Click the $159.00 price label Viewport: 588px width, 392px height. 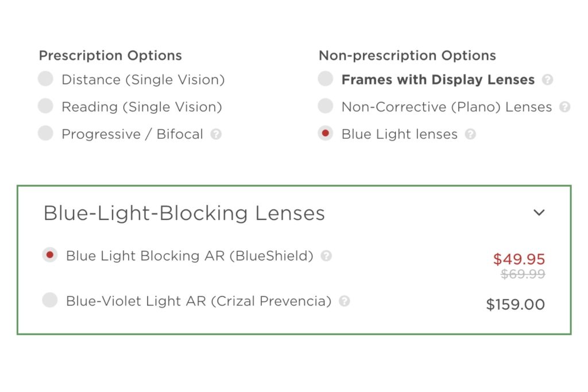(x=516, y=305)
